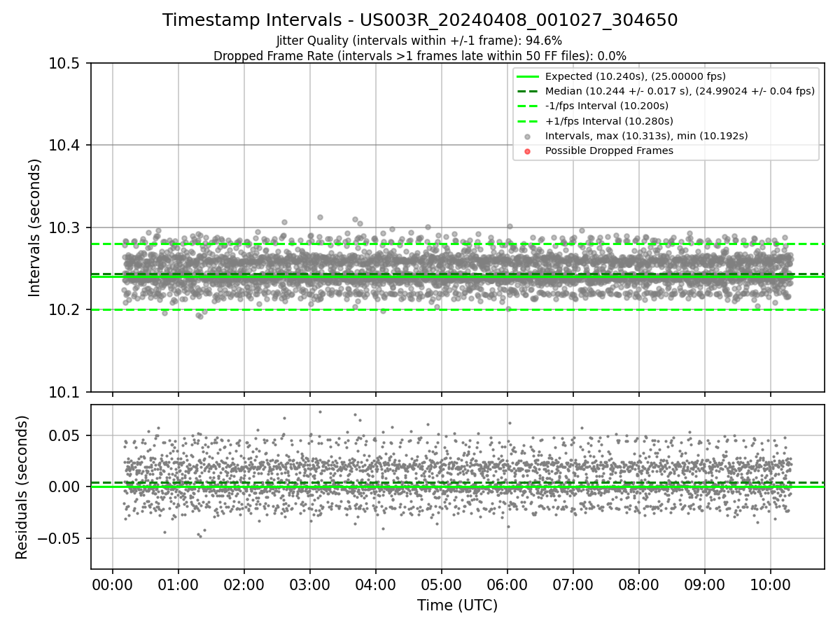Click the solid green Expected legend line
840x630 pixels.
click(528, 76)
